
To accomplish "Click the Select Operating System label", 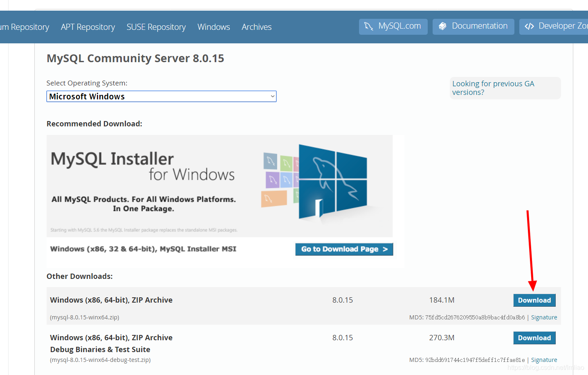I will pos(87,83).
